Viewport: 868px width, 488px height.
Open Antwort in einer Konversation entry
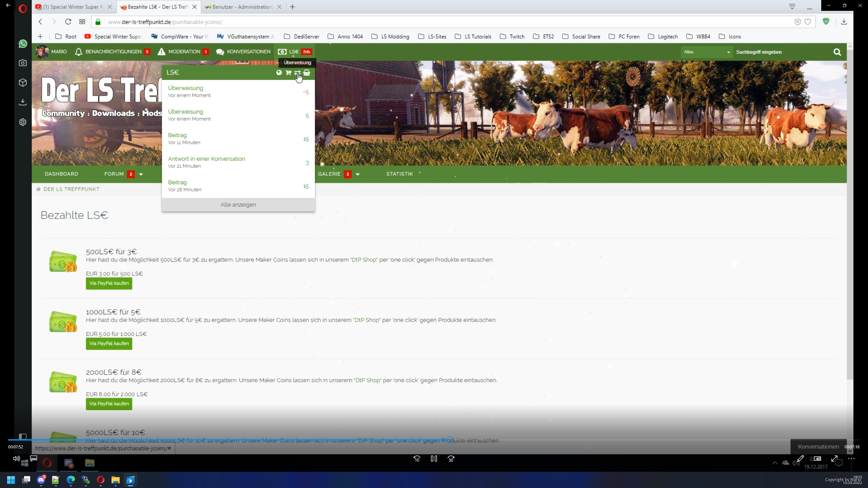[238, 162]
